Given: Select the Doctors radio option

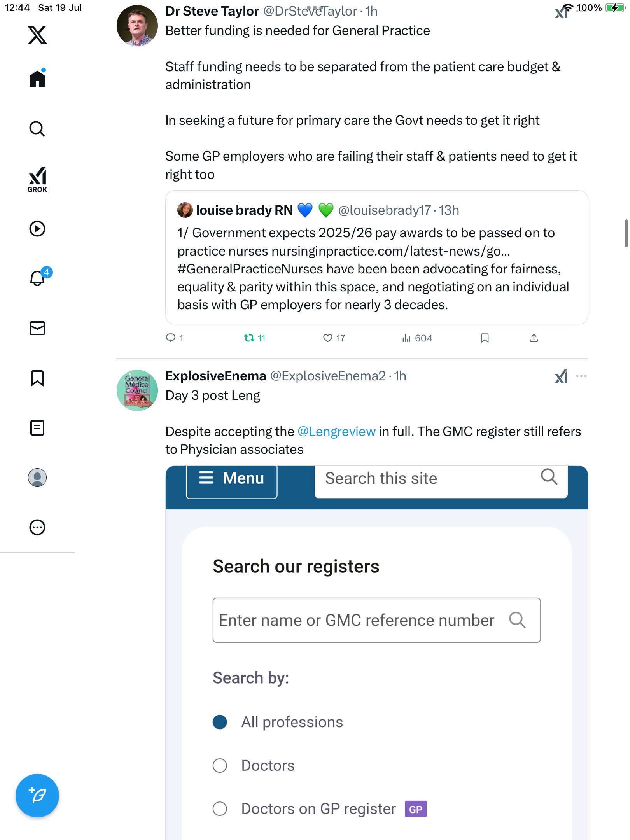Looking at the screenshot, I should [x=220, y=765].
